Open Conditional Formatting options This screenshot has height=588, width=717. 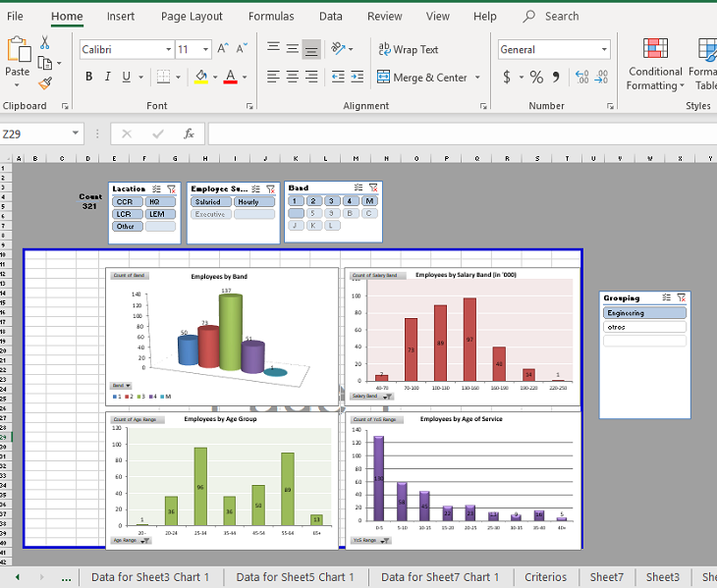655,65
